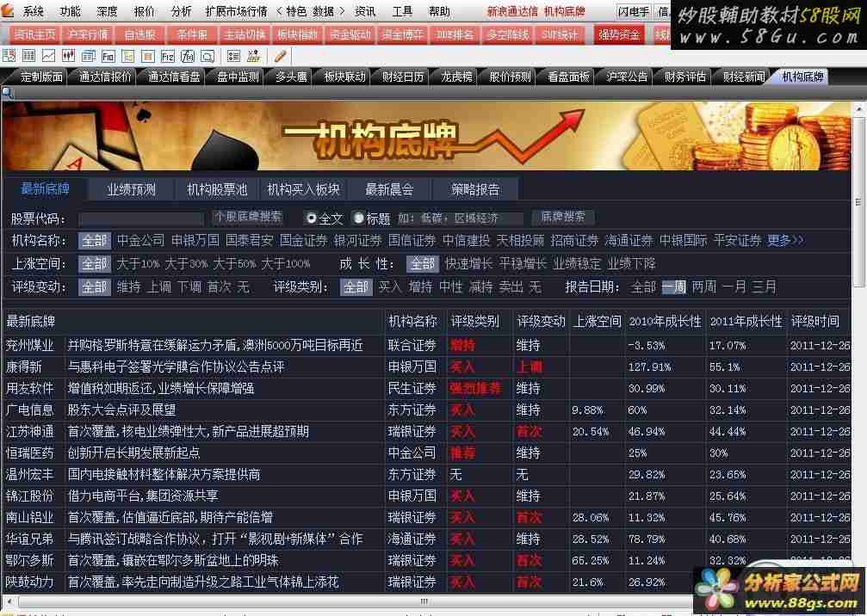Viewport: 867px width, 616px height.
Task: Set report date filter to 三月
Action: coord(765,287)
